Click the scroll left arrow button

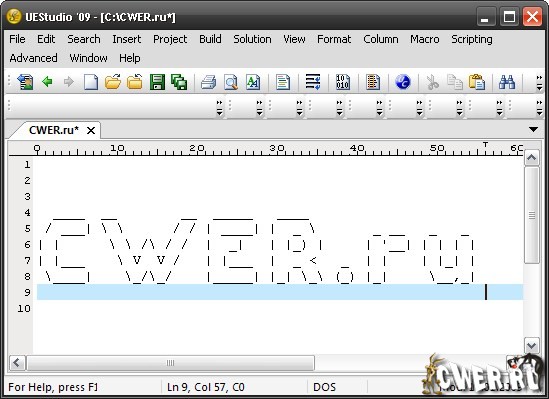click(x=17, y=363)
